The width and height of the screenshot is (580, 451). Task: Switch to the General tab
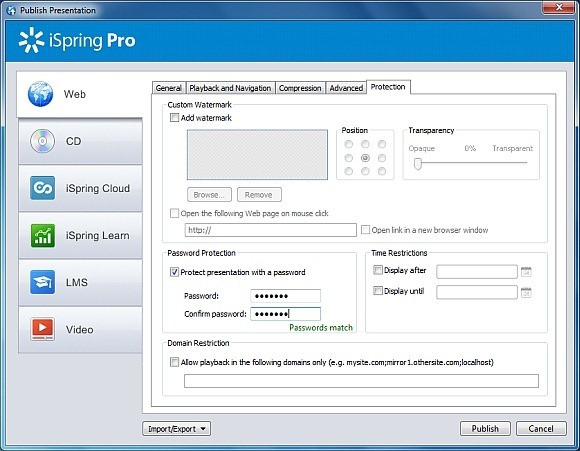169,88
